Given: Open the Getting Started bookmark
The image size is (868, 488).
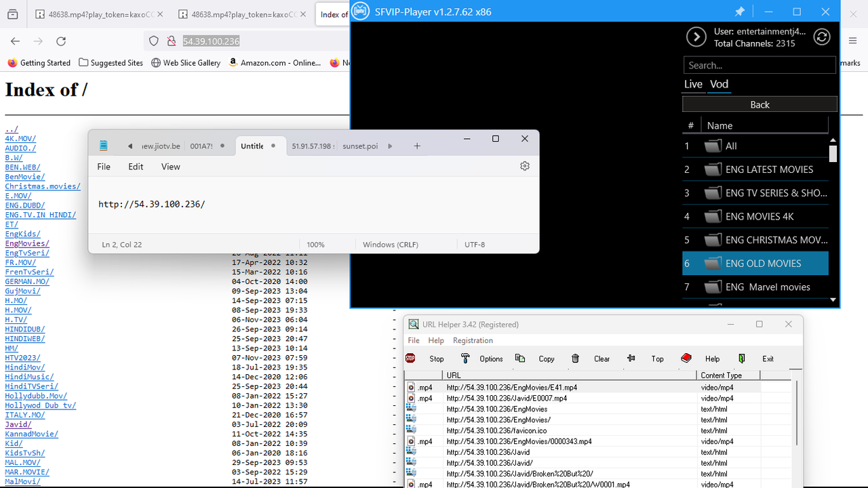Looking at the screenshot, I should click(x=39, y=62).
